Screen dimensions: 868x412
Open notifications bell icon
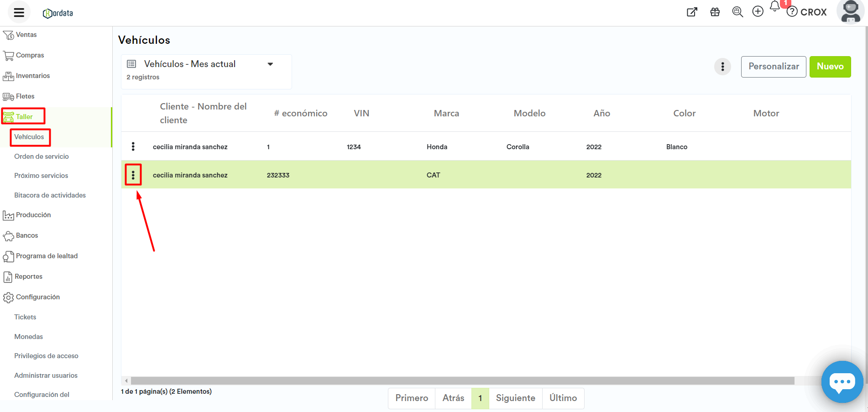(775, 6)
